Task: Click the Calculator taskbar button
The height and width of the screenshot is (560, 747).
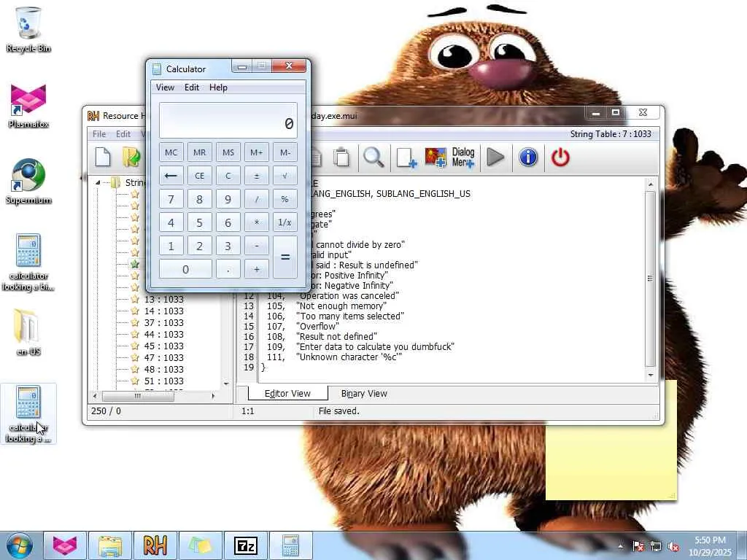Action: [290, 545]
